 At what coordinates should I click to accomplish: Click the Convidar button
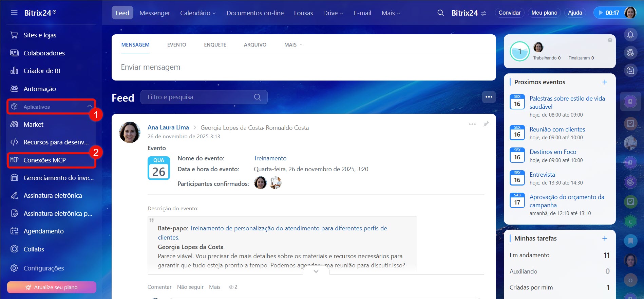click(509, 13)
